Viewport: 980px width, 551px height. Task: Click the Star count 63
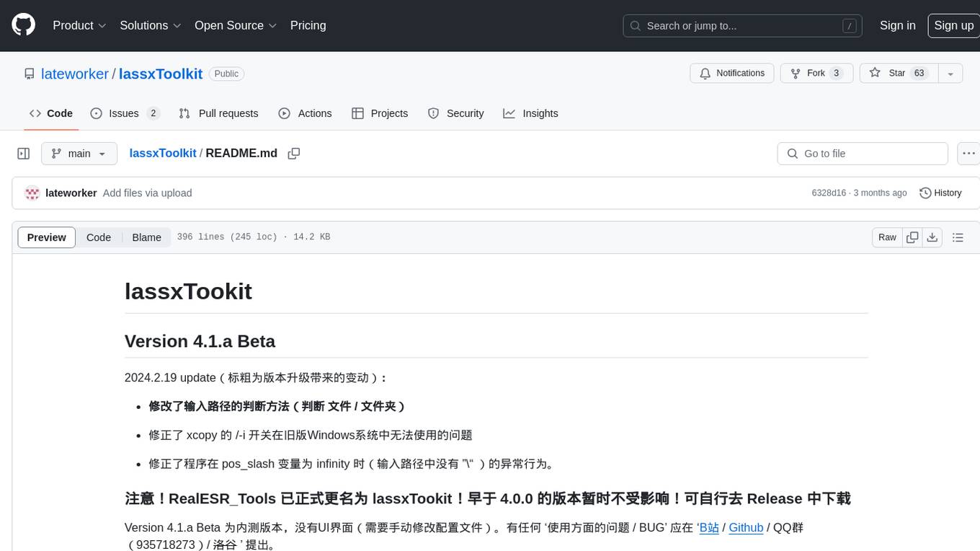pos(919,74)
